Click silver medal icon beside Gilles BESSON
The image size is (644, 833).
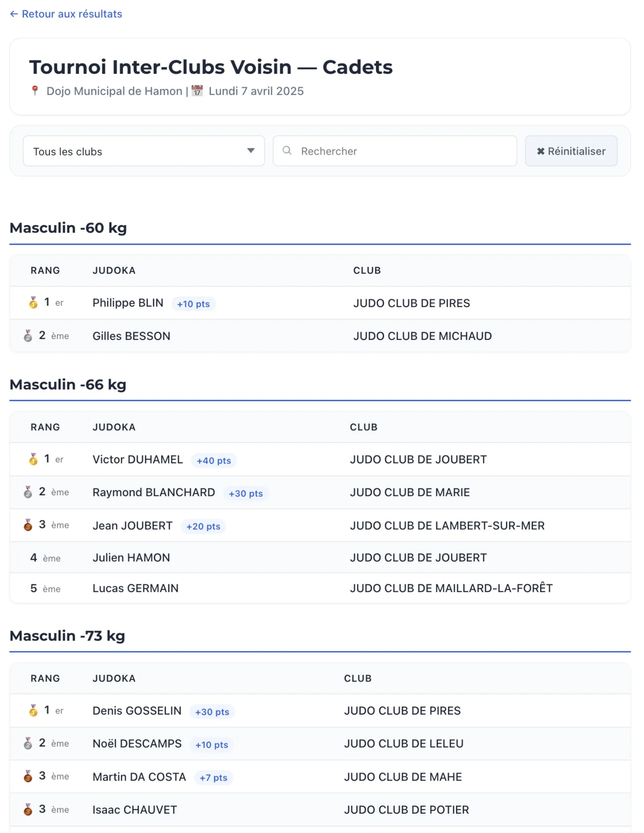point(28,336)
